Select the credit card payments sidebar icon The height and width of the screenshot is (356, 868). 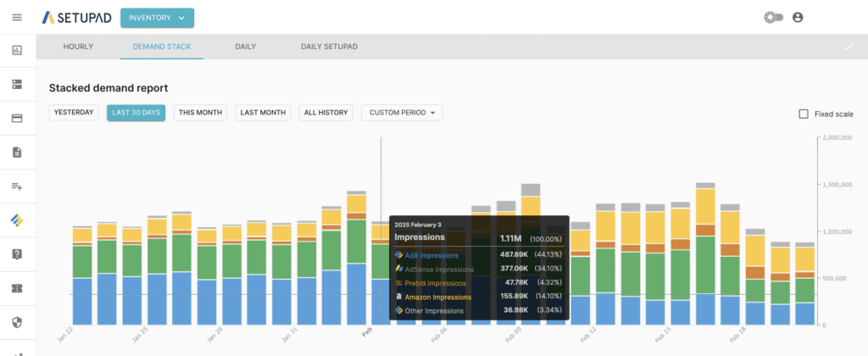17,118
